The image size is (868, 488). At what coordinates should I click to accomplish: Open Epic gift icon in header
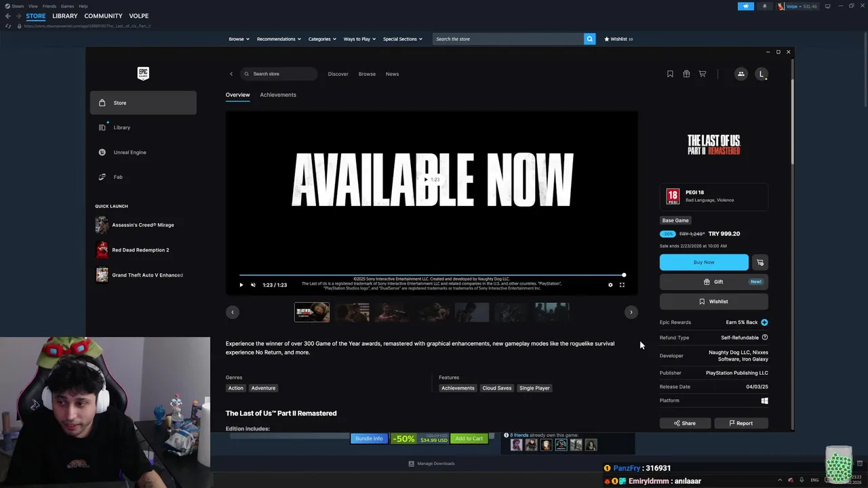pos(686,74)
